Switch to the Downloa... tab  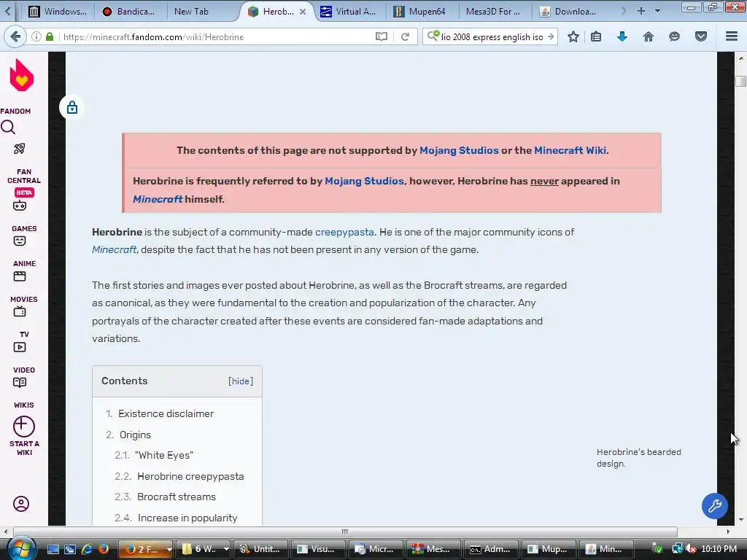569,12
